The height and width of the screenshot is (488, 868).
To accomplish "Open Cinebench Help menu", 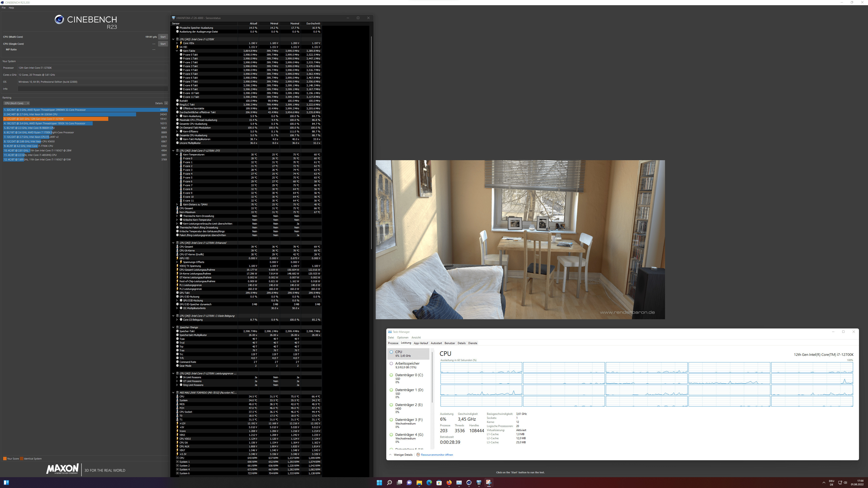I will click(11, 8).
